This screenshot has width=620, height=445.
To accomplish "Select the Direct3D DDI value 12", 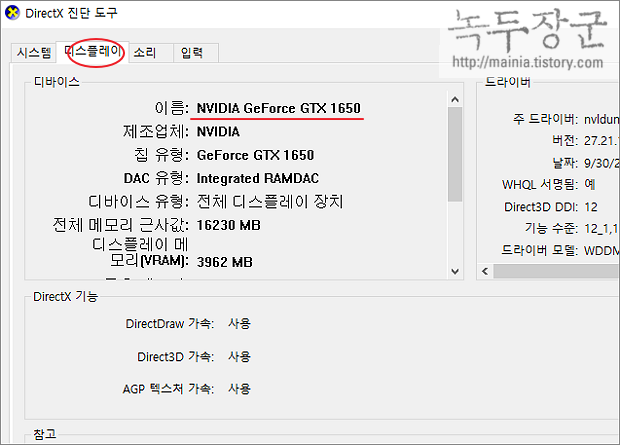I will [591, 207].
